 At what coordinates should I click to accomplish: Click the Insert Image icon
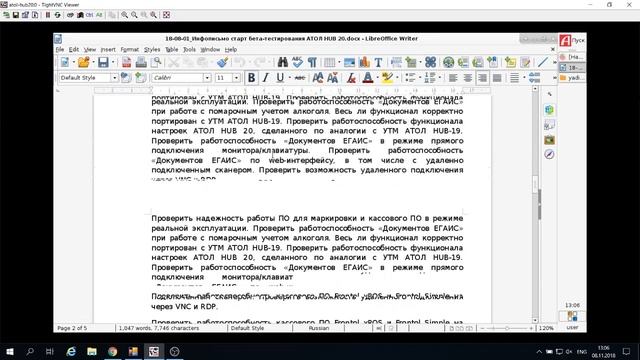pyautogui.click(x=349, y=62)
